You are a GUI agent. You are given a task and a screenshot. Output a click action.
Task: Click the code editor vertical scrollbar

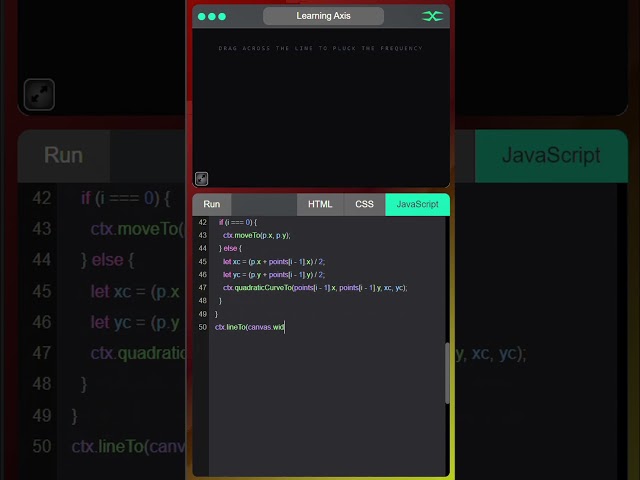(x=447, y=373)
